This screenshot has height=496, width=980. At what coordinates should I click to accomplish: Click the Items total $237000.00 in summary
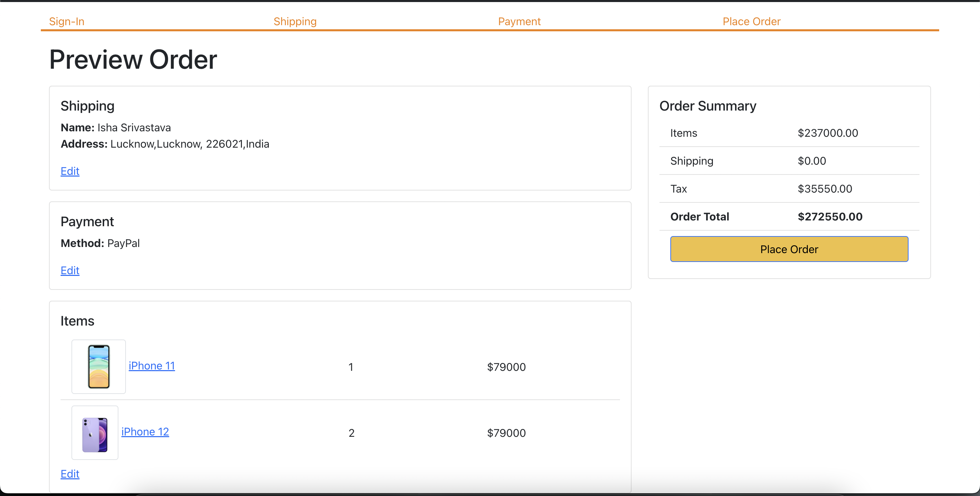[x=828, y=133]
